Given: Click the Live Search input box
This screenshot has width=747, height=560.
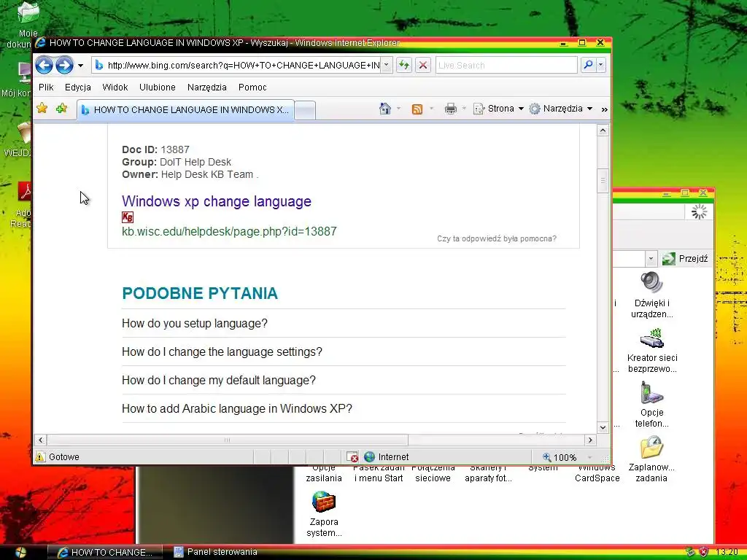Looking at the screenshot, I should point(506,65).
